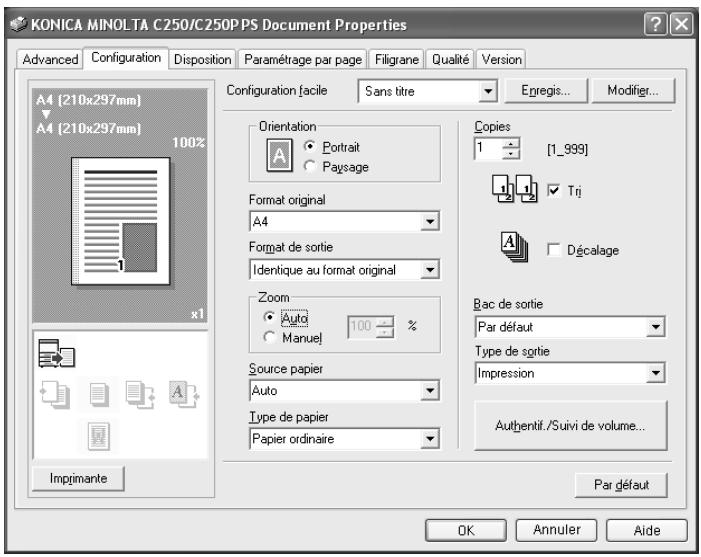701x557 pixels.
Task: Click the collated copies Tri icon
Action: coord(515,189)
